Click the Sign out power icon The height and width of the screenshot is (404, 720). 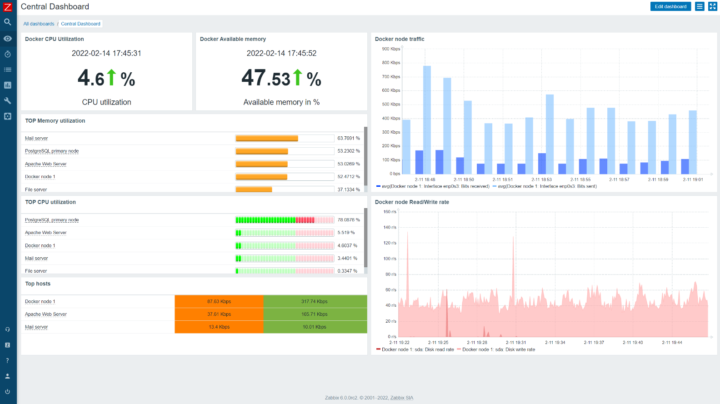click(x=7, y=392)
